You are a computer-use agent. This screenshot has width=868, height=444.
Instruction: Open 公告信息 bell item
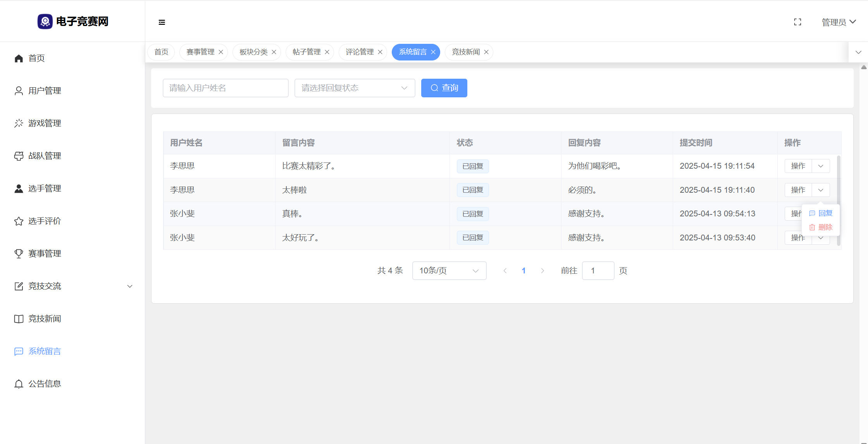click(45, 384)
